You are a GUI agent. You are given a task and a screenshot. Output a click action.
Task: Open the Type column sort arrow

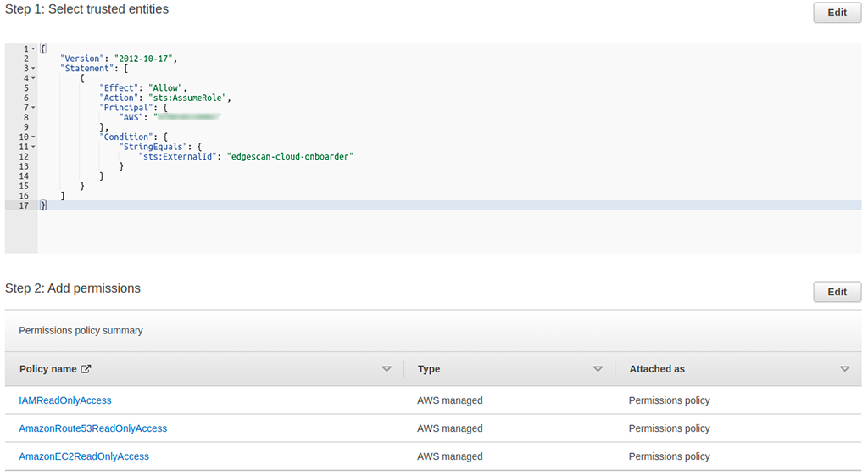coord(598,369)
